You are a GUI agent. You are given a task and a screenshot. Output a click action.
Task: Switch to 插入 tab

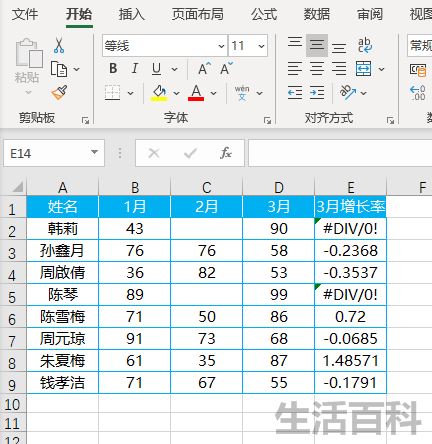click(x=132, y=15)
